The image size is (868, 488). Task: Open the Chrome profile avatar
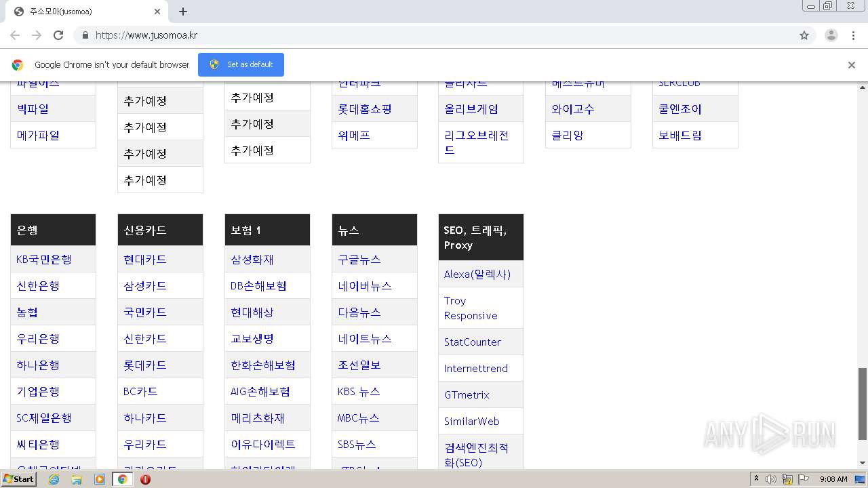pos(831,35)
